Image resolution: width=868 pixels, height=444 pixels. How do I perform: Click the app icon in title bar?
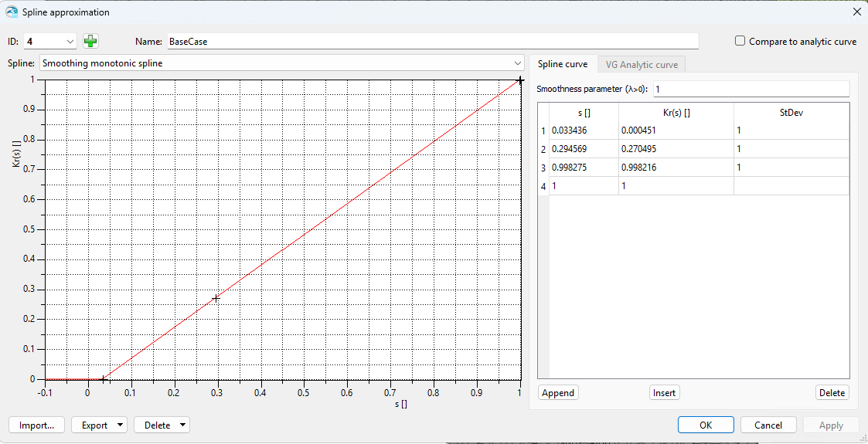point(11,12)
